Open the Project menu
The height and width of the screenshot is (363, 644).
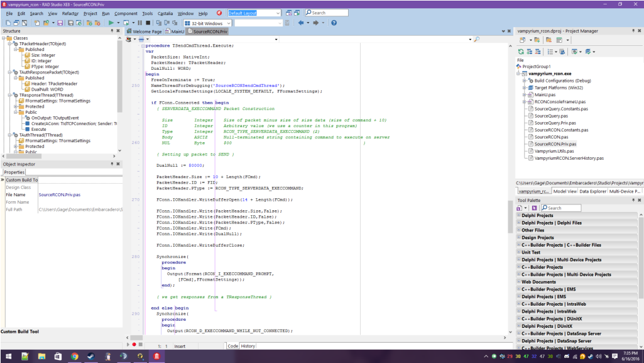coord(90,14)
